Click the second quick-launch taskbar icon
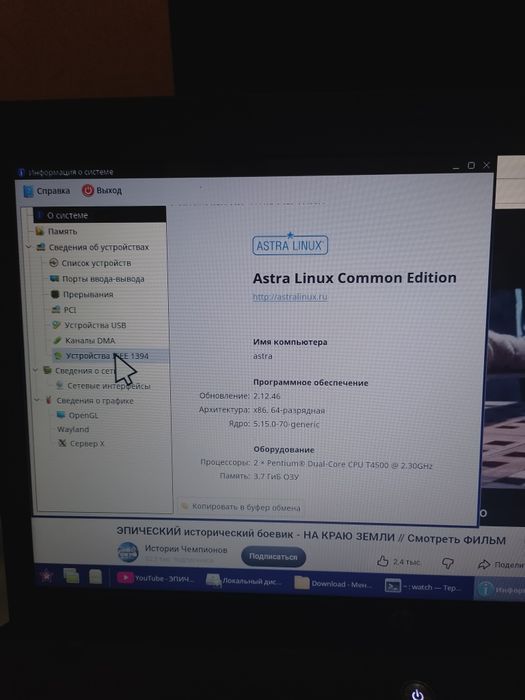 pyautogui.click(x=95, y=577)
